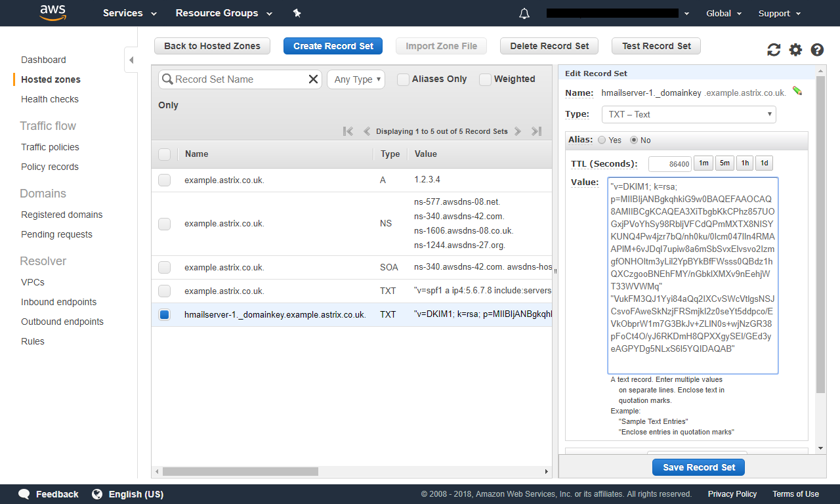Open Registered domains in sidebar
The width and height of the screenshot is (840, 504).
[x=62, y=215]
